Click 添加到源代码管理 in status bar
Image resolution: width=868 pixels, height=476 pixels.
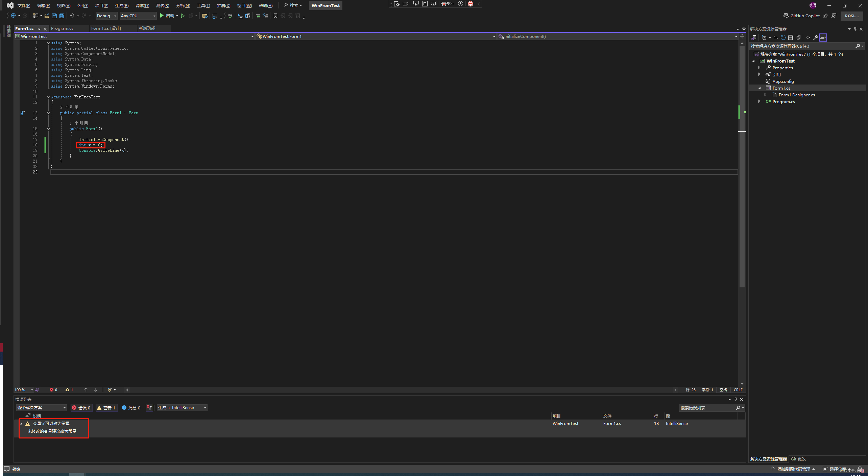793,469
